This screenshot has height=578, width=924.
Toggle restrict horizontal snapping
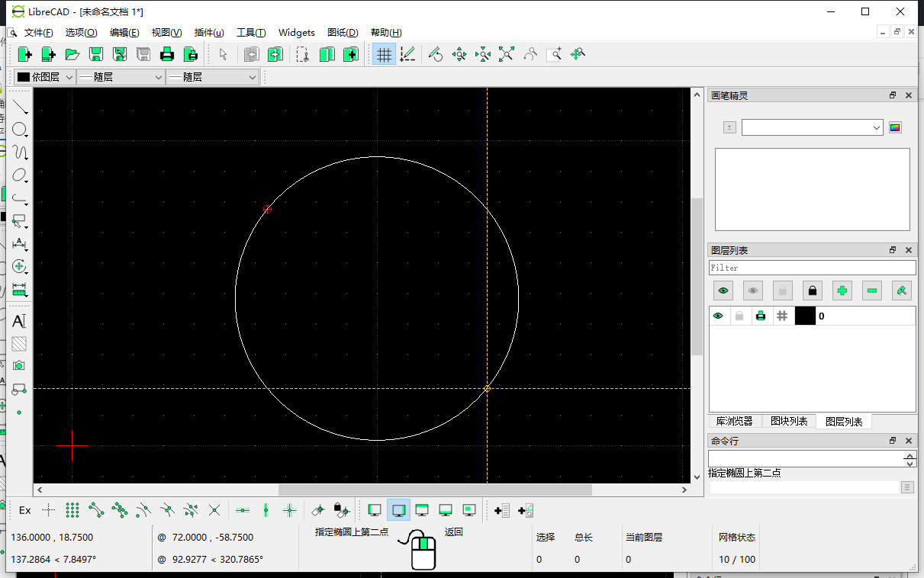[x=243, y=510]
